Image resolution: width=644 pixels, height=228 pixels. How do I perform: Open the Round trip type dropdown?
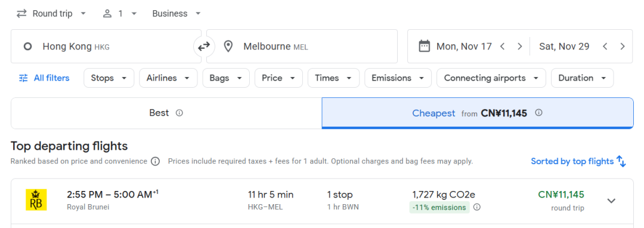click(51, 14)
